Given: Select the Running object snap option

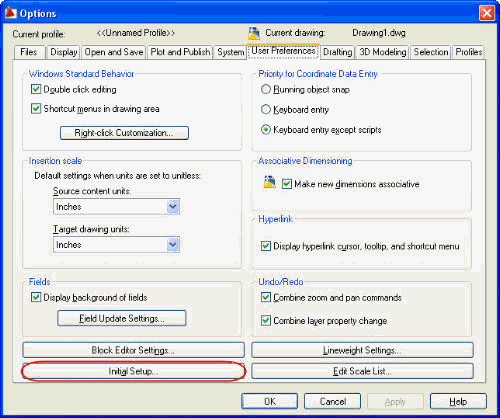Looking at the screenshot, I should click(266, 89).
